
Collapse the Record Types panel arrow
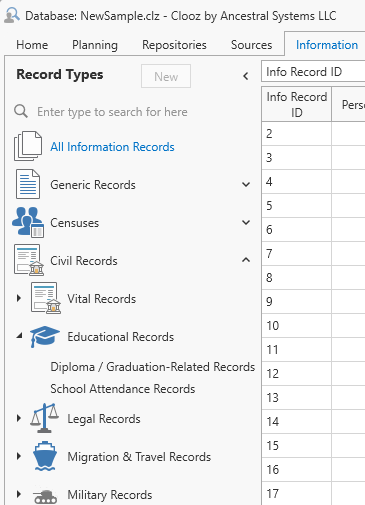coord(246,76)
